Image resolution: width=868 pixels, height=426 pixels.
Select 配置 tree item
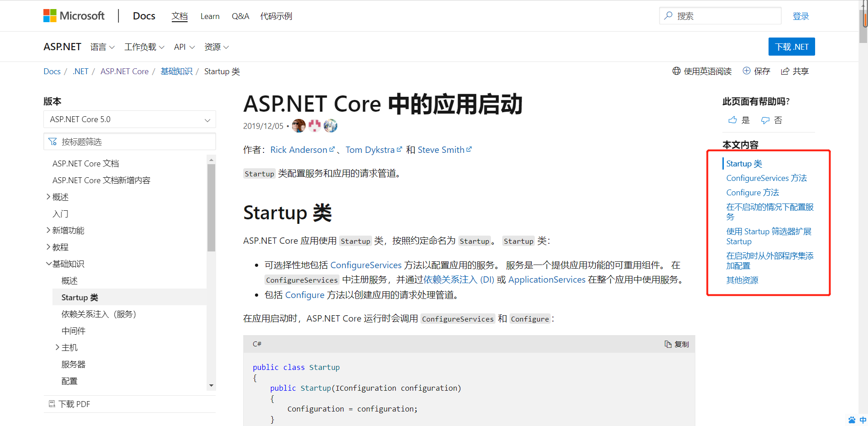click(69, 381)
